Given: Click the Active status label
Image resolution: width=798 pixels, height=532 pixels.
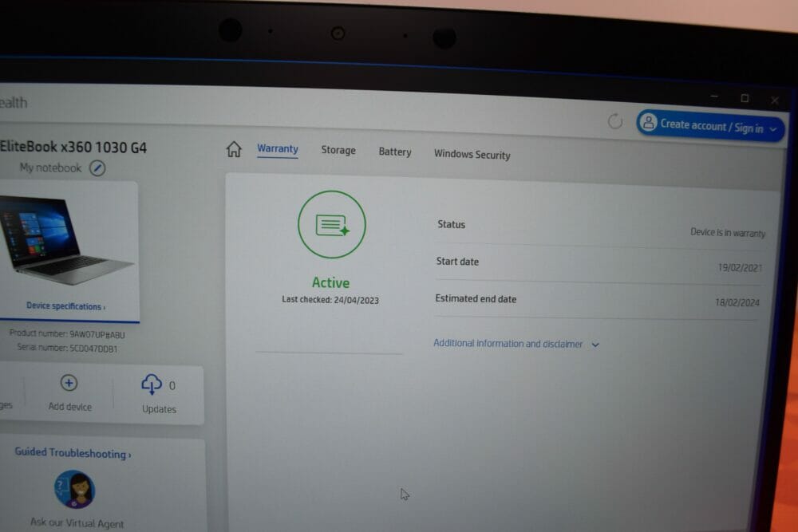Looking at the screenshot, I should coord(331,283).
